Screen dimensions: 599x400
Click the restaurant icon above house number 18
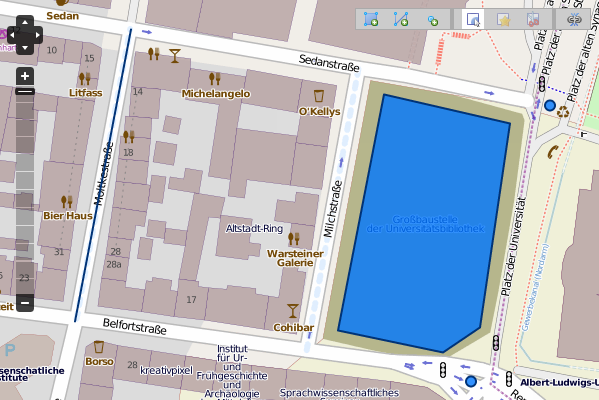129,136
